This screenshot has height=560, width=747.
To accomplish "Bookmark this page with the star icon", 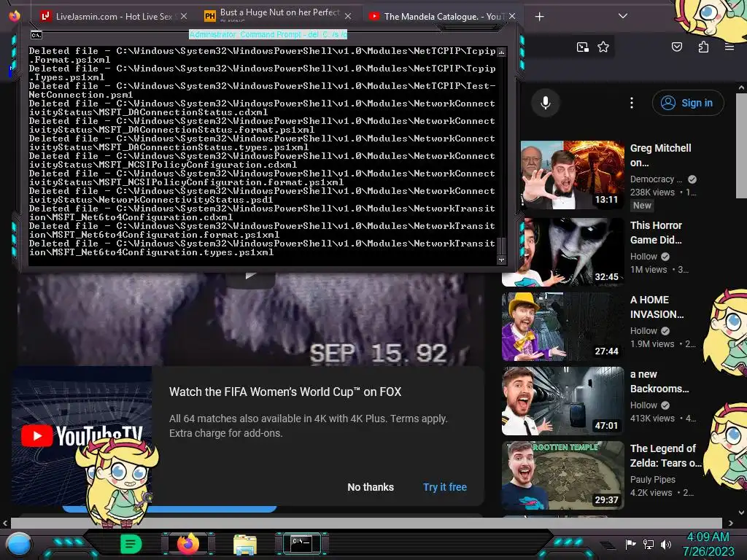I will pyautogui.click(x=603, y=47).
